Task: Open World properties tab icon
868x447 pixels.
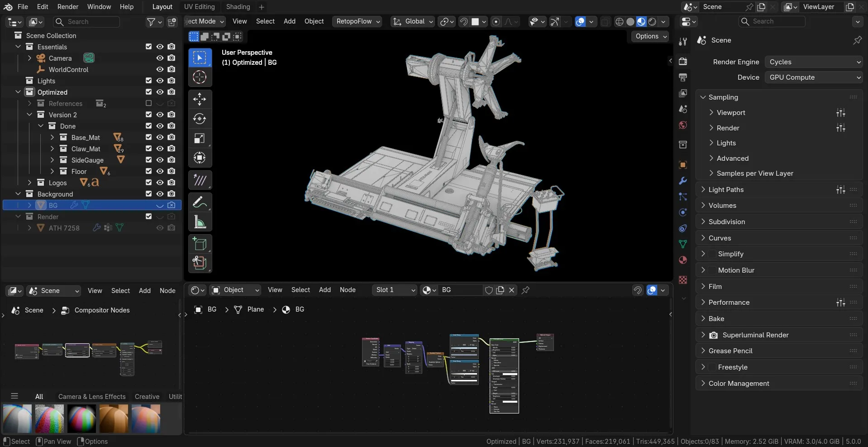Action: pyautogui.click(x=683, y=125)
